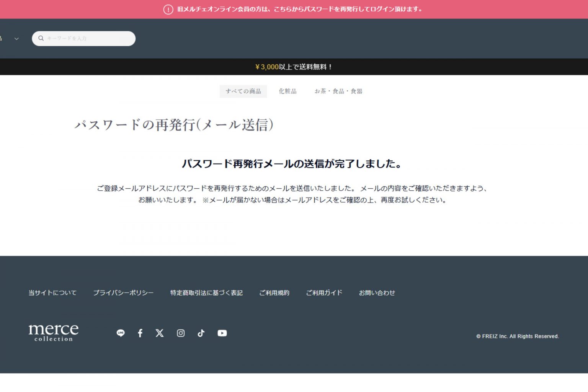
Task: Open the LINE social icon
Action: coord(121,333)
